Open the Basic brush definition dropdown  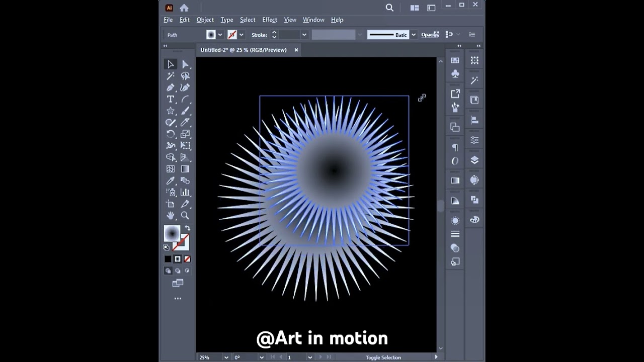click(x=414, y=35)
